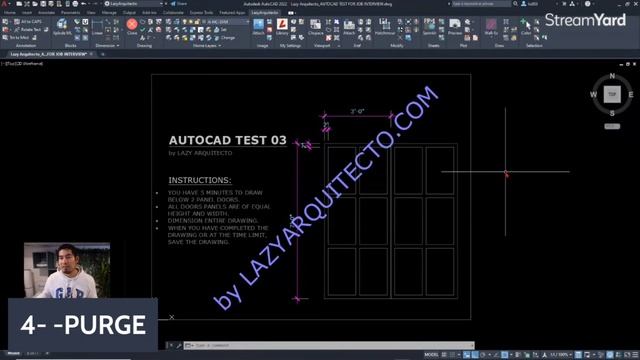Open the Express Tools ribbon tab
The width and height of the screenshot is (640, 360).
(201, 13)
